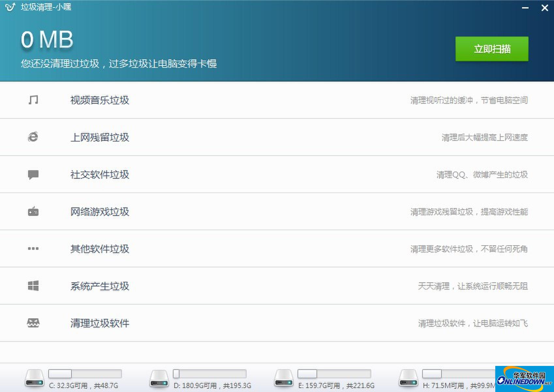Screen dimensions: 554x392
Task: Click description 清理游戏残留垃圾，提高游戏性能
Action: (x=469, y=212)
